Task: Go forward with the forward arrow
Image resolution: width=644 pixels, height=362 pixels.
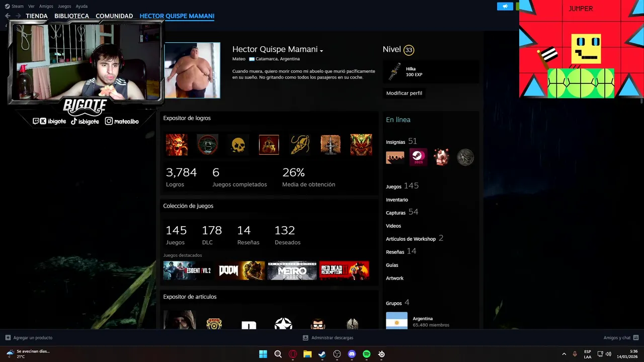Action: point(18,16)
